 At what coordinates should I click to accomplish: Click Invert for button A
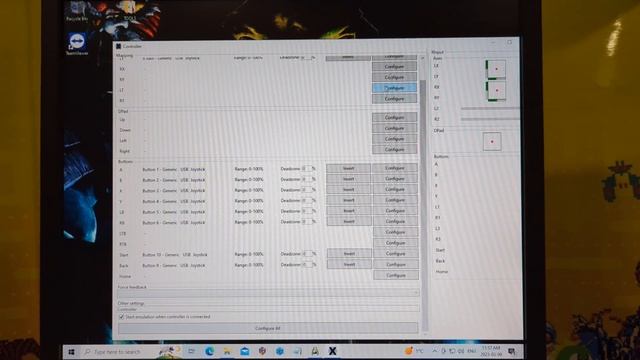click(x=348, y=168)
